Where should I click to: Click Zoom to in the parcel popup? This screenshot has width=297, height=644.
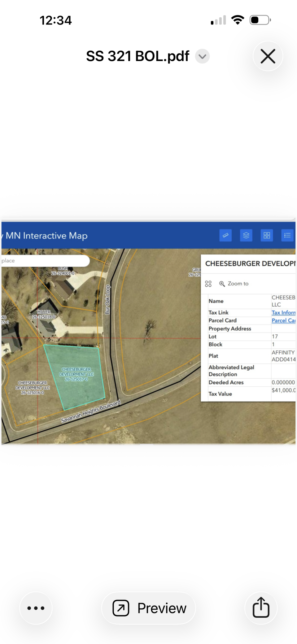pyautogui.click(x=234, y=284)
